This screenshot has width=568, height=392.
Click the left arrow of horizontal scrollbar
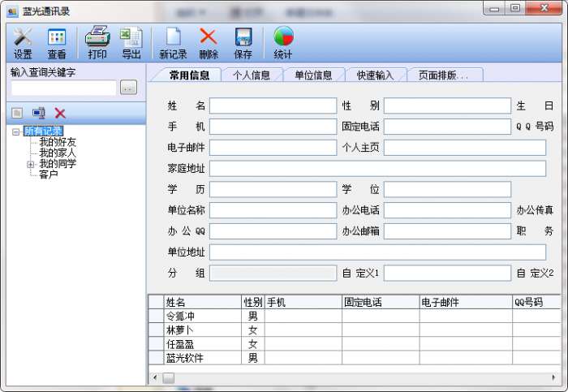pyautogui.click(x=155, y=377)
